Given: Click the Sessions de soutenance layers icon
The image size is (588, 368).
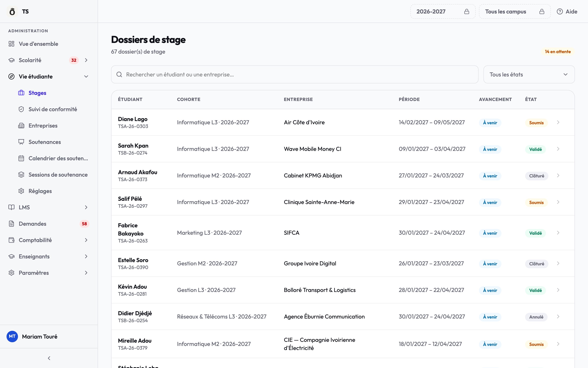Looking at the screenshot, I should pyautogui.click(x=21, y=175).
